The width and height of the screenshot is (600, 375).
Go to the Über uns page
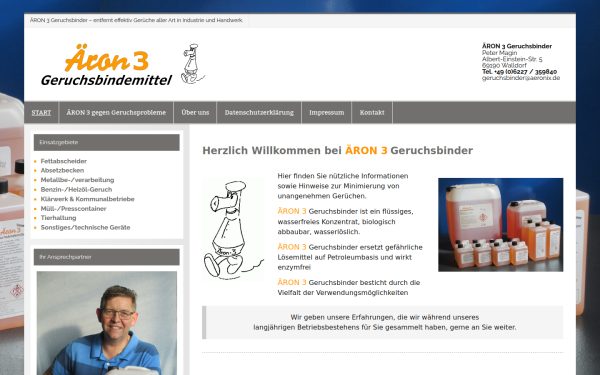coord(195,112)
